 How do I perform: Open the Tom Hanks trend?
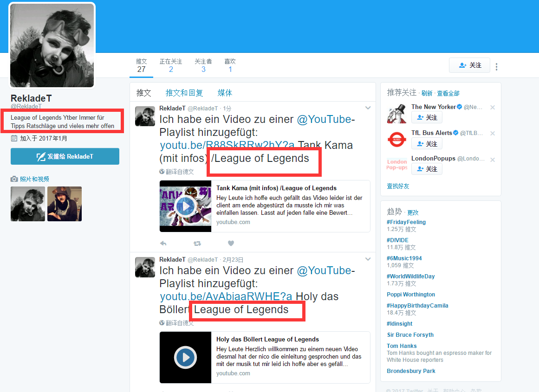tap(402, 346)
